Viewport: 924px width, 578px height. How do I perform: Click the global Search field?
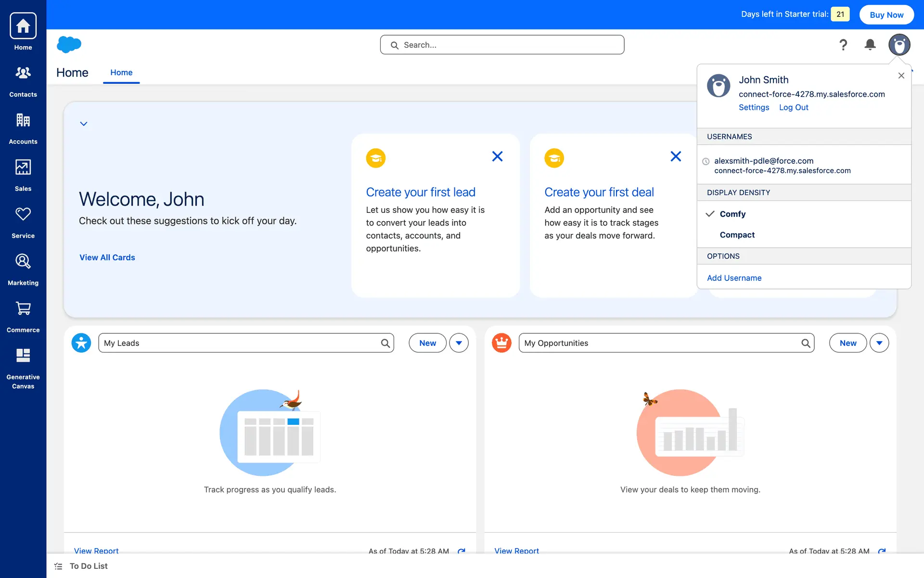tap(502, 45)
